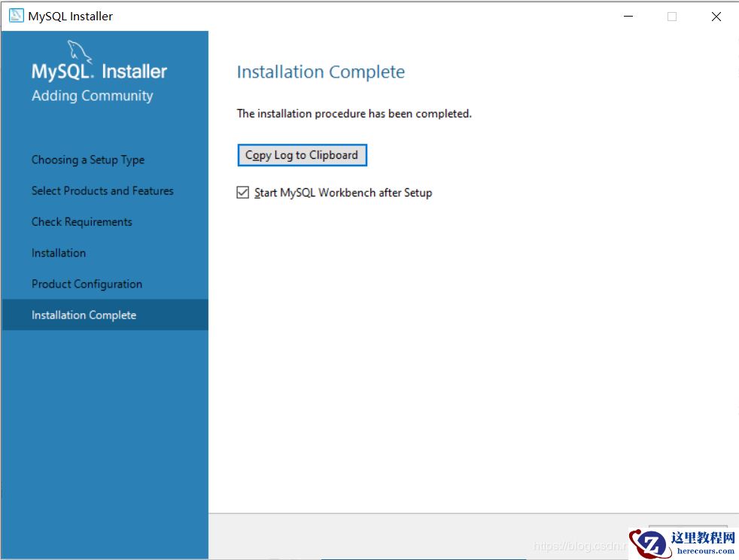This screenshot has height=560, width=739.
Task: Select Installation Complete in the sidebar
Action: coord(105,315)
